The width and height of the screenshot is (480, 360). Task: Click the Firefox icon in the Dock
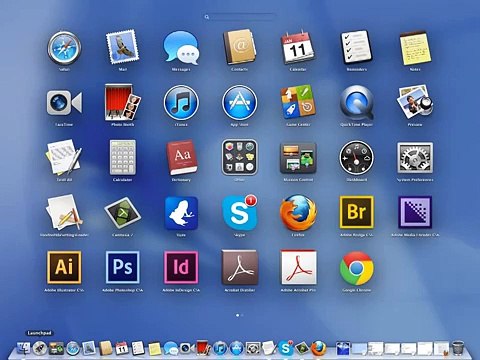click(318, 348)
